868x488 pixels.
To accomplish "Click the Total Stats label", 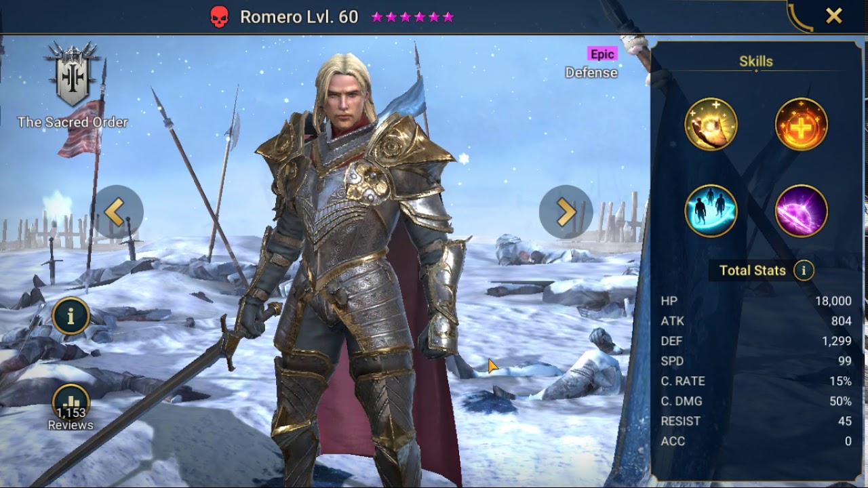I will click(x=752, y=270).
